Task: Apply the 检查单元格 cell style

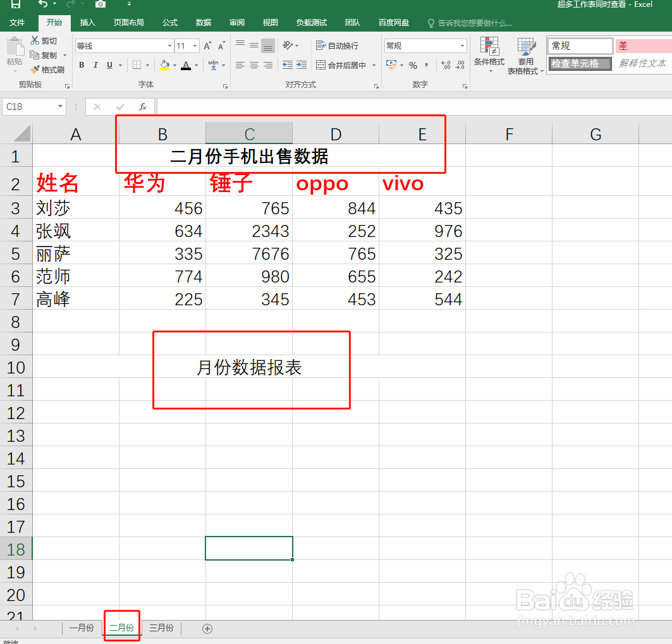Action: pos(580,64)
